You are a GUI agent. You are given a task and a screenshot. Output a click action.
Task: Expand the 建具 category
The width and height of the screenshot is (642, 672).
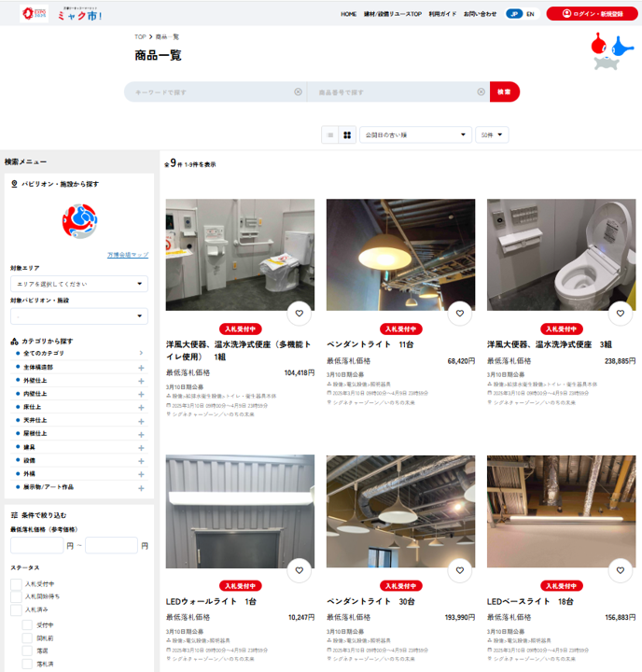141,448
